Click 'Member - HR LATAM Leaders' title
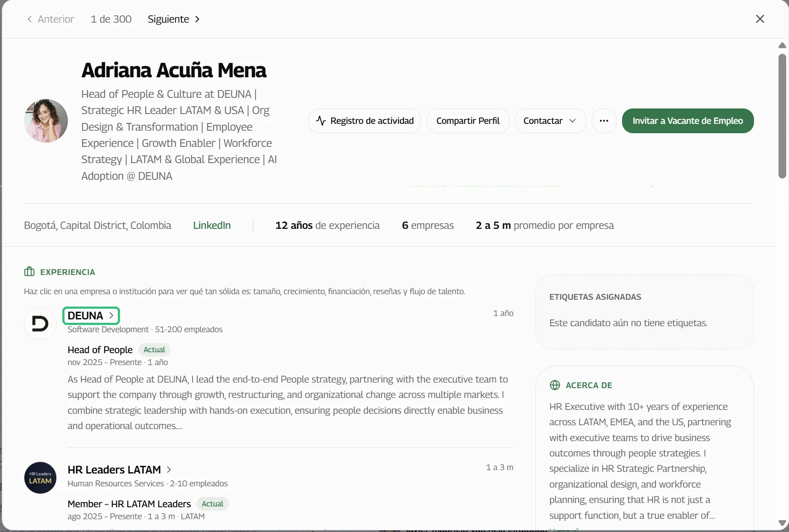 tap(129, 504)
